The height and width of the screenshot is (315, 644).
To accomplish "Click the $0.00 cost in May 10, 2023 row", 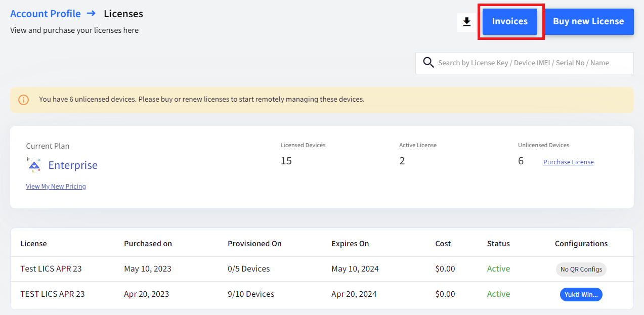I will pyautogui.click(x=445, y=269).
